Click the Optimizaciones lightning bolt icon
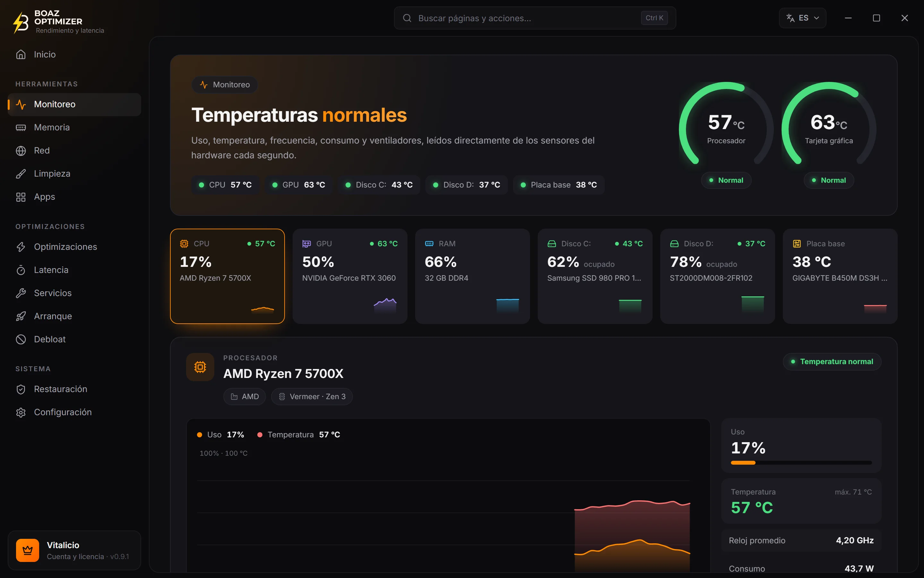Viewport: 924px width, 578px height. pyautogui.click(x=21, y=247)
